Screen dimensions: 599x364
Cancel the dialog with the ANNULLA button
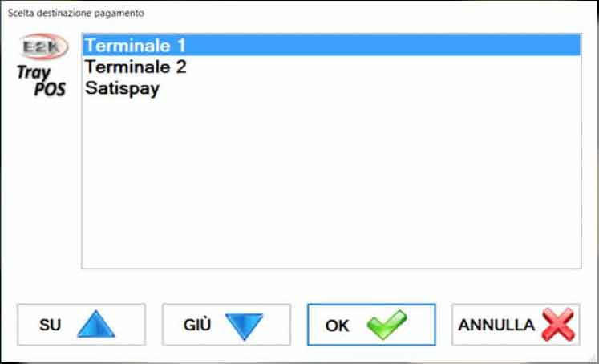coord(516,324)
